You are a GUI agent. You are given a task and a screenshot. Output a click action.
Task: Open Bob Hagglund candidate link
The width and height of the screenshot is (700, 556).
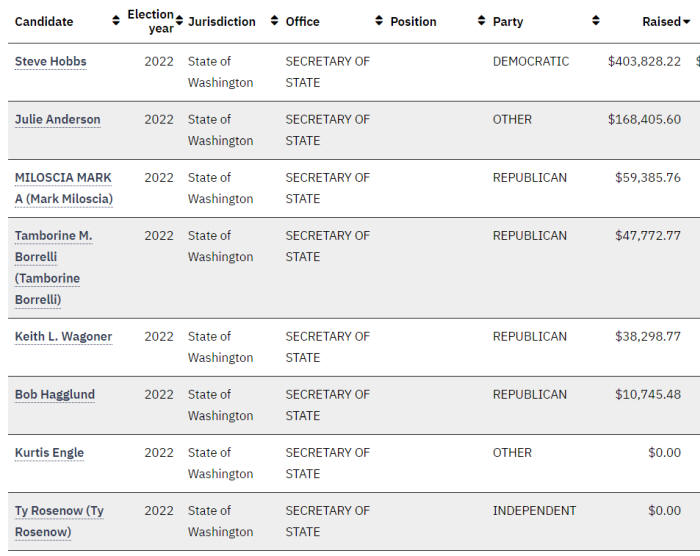[55, 395]
